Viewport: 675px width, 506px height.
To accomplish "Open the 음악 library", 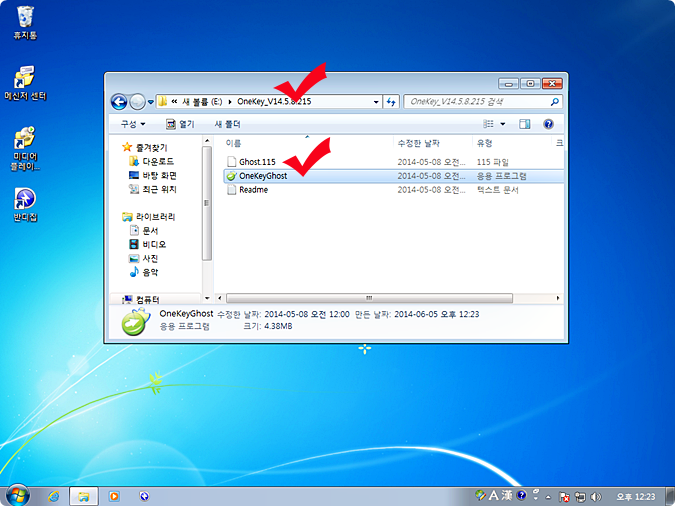I will [144, 272].
